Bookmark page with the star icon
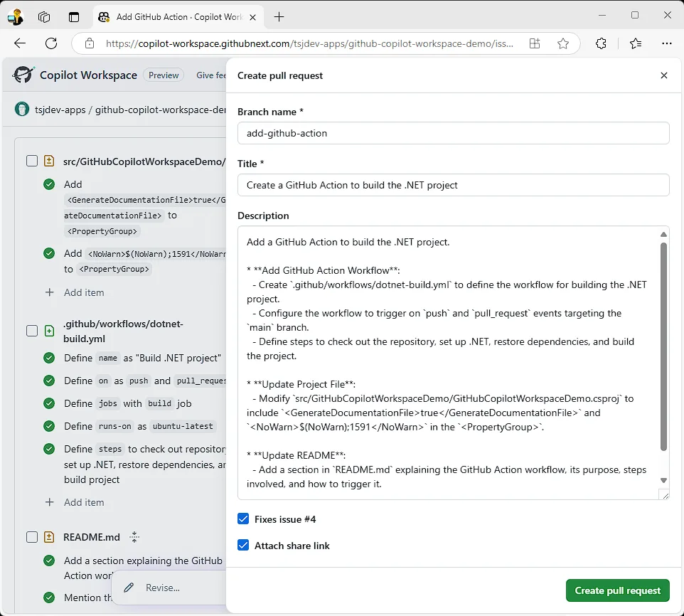Image resolution: width=684 pixels, height=616 pixels. (x=563, y=43)
